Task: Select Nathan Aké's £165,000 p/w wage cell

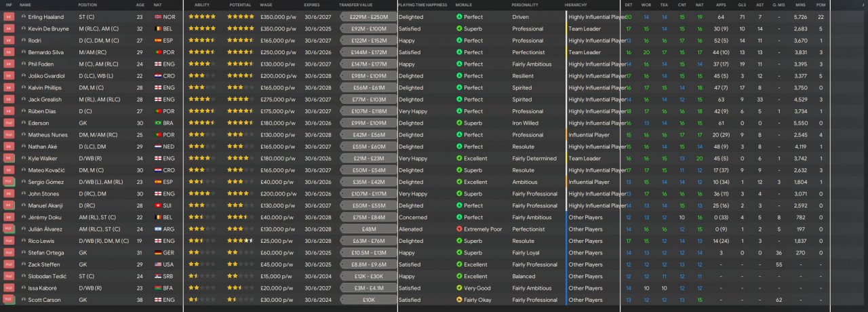Action: (278, 147)
